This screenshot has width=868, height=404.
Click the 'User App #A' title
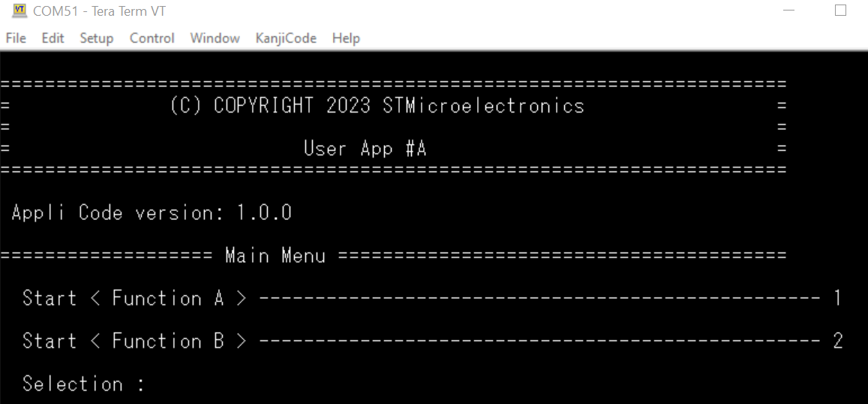pyautogui.click(x=365, y=149)
